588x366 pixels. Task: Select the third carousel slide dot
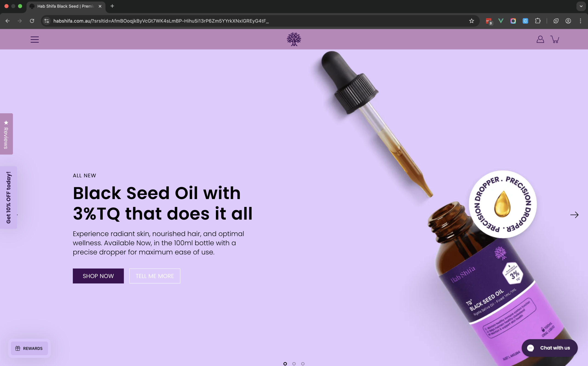[303, 363]
